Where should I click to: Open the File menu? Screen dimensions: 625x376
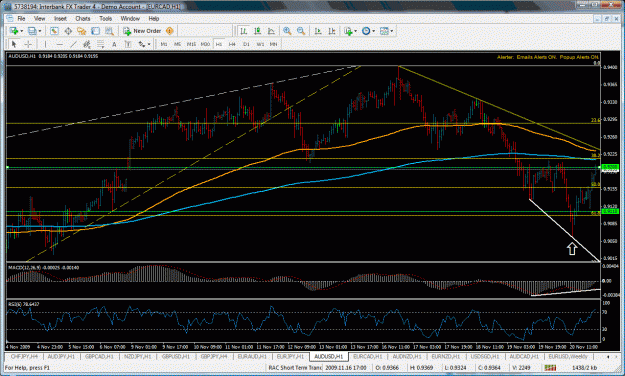pyautogui.click(x=21, y=18)
